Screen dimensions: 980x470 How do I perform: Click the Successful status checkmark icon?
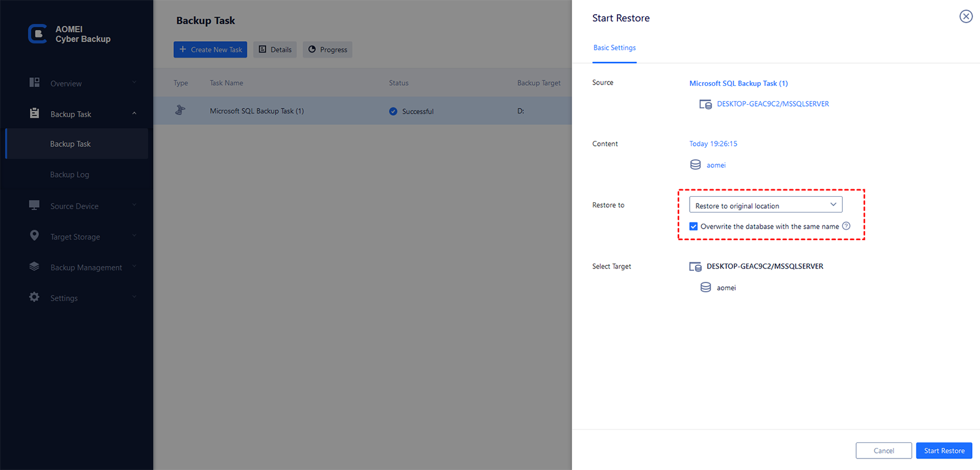tap(393, 112)
